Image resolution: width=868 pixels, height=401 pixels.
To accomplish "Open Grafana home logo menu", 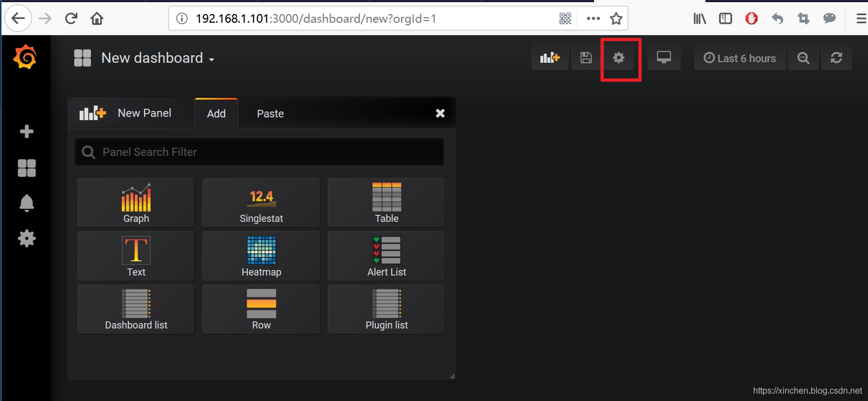I will coord(25,57).
